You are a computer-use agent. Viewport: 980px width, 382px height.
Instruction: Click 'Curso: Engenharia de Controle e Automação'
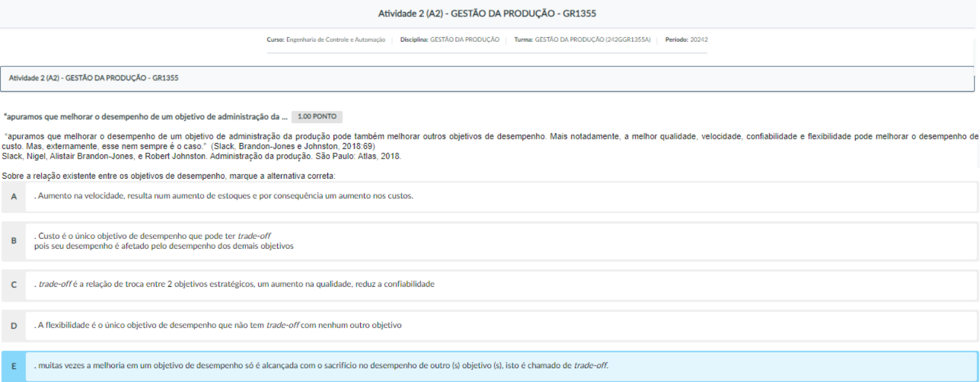[326, 40]
